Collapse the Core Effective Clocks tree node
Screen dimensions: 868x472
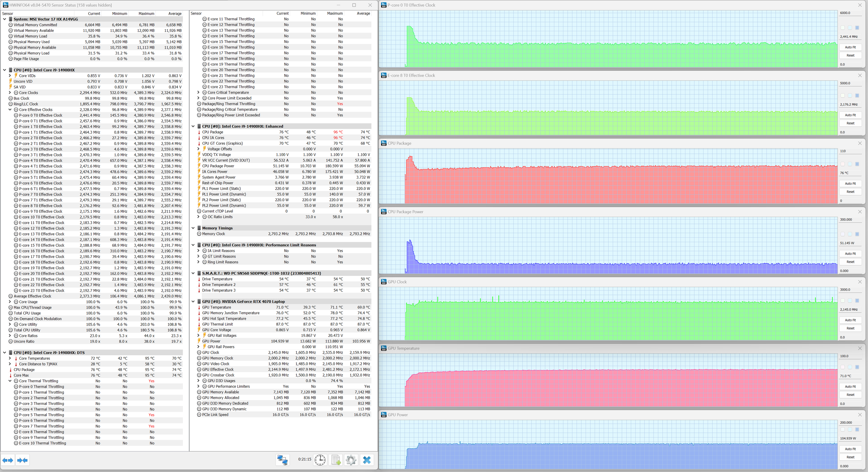tap(10, 110)
